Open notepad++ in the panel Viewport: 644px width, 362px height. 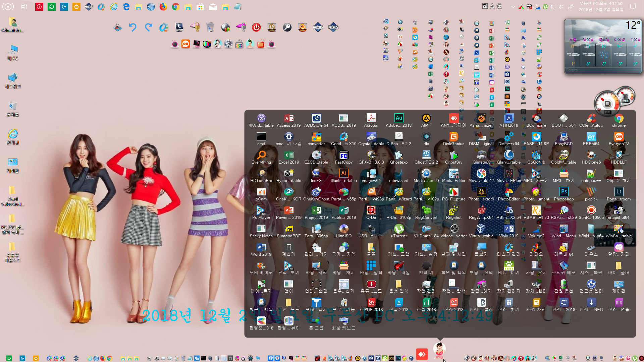click(591, 176)
